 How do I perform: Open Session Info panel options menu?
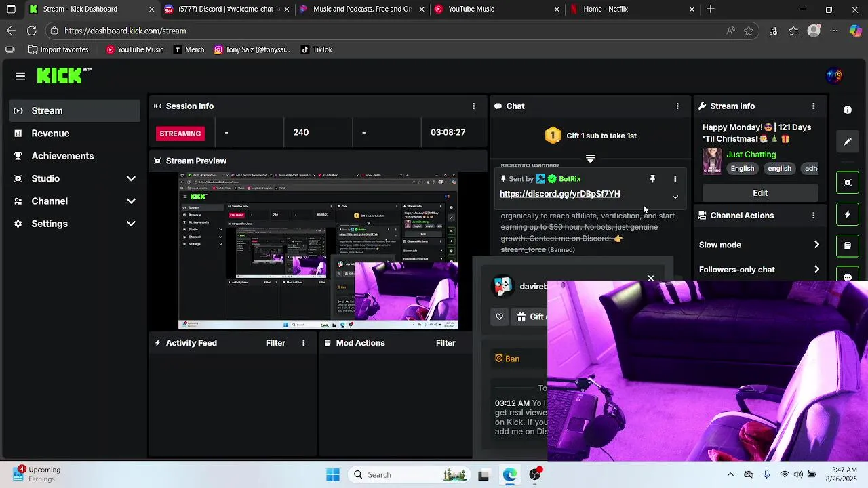(x=473, y=106)
